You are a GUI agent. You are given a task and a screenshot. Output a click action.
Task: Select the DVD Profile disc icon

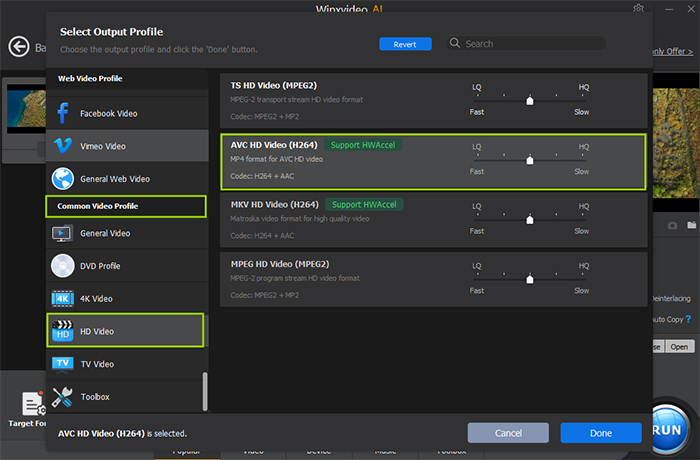62,266
